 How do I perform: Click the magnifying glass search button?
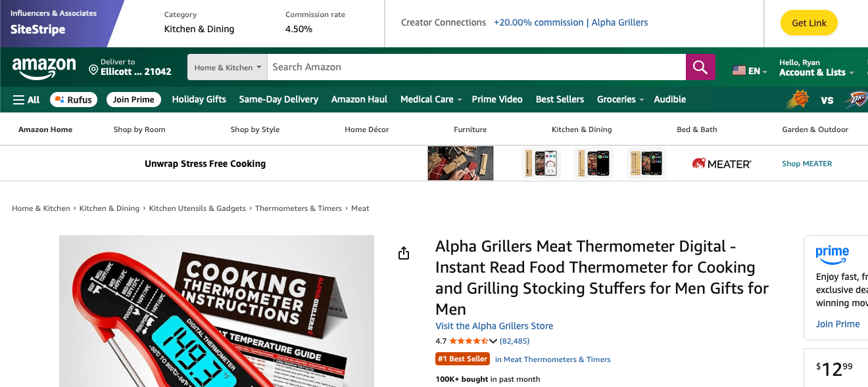point(700,67)
